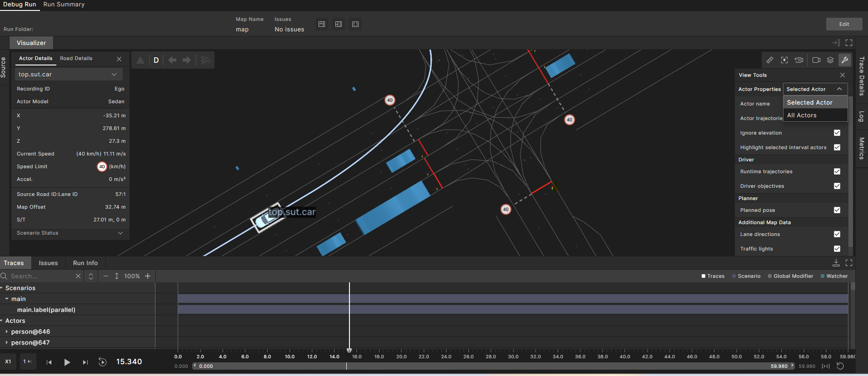Click the layers stack icon
Image resolution: width=868 pixels, height=376 pixels.
click(830, 60)
